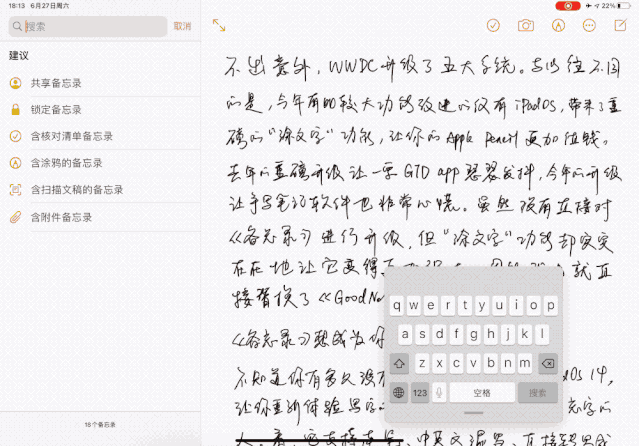Click the paperclip icon beside 含附件备忘录

click(x=15, y=217)
